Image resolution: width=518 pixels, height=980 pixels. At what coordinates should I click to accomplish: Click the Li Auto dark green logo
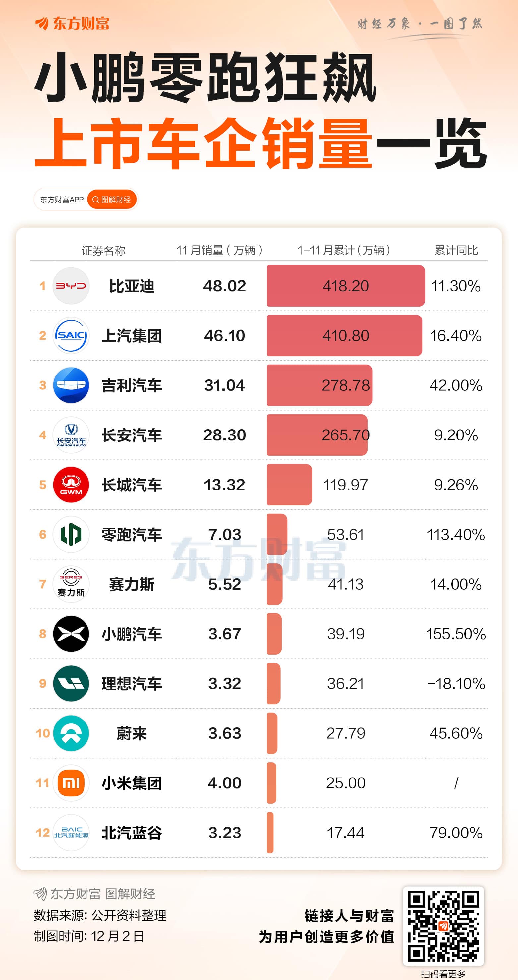[71, 684]
